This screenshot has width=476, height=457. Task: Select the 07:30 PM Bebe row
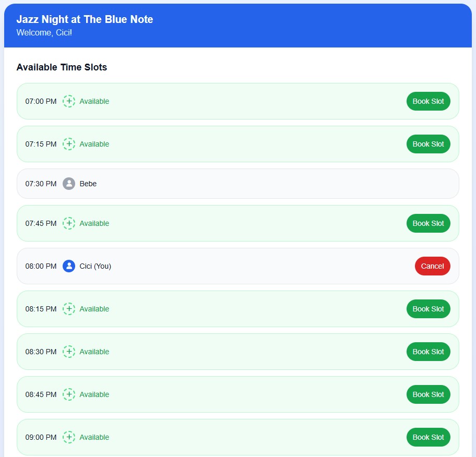237,184
